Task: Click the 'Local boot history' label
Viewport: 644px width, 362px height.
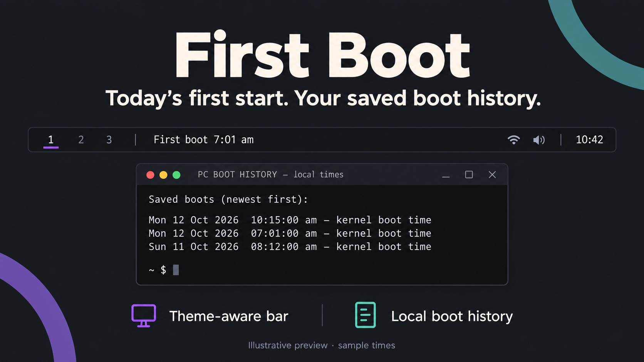Action: tap(452, 317)
